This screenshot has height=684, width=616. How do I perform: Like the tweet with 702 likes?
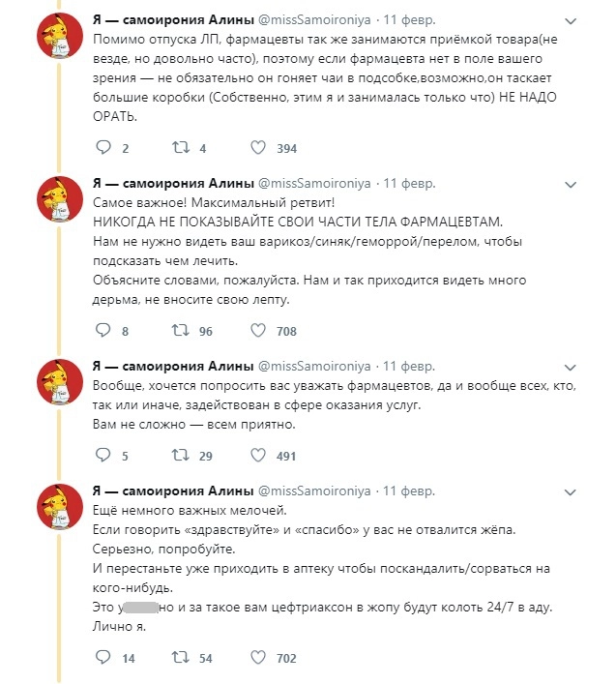(x=258, y=658)
